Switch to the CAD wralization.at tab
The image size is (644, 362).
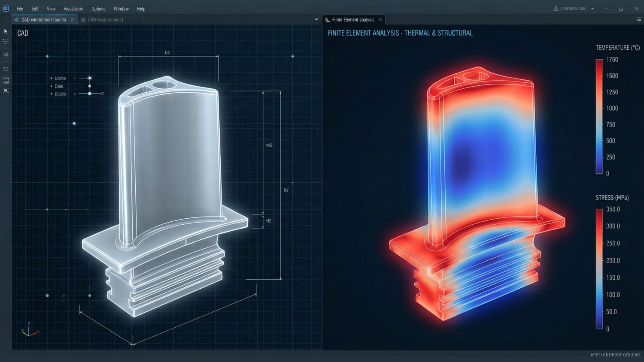click(x=105, y=20)
